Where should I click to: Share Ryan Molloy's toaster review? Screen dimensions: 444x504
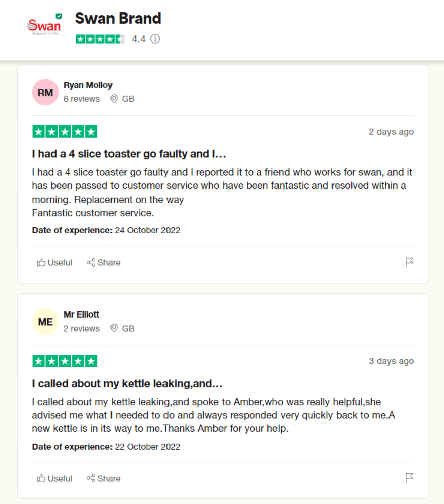pos(103,262)
